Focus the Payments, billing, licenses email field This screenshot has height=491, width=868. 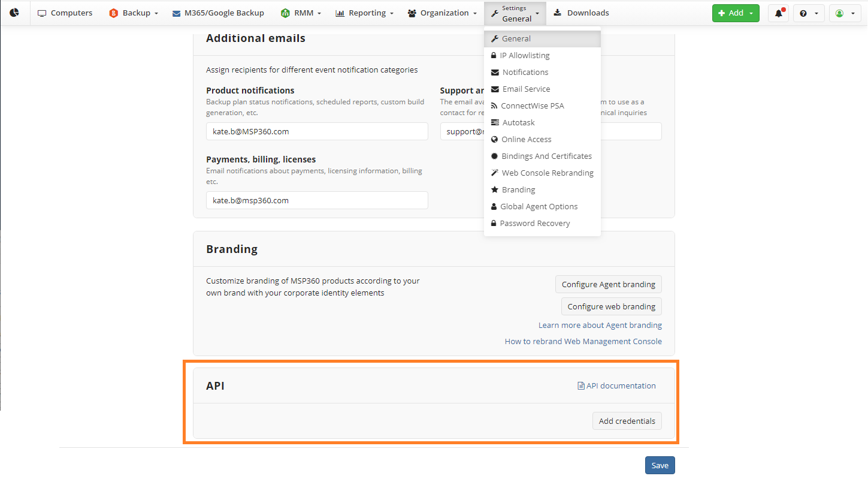pos(317,200)
